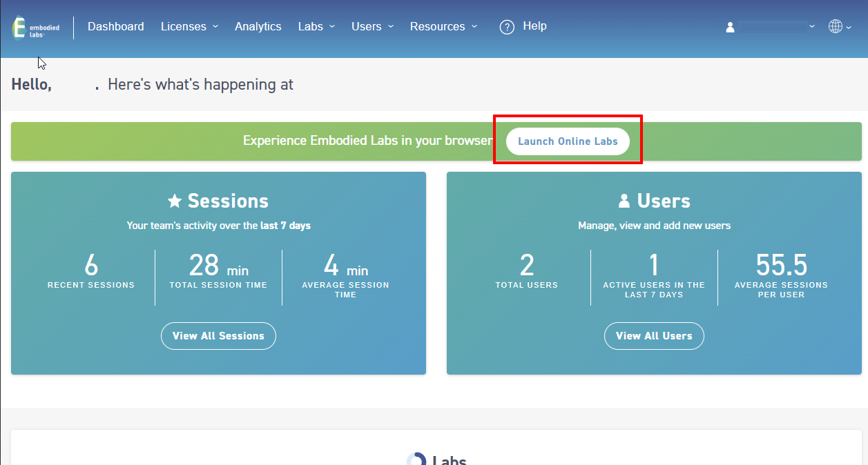Click the 28 min total session time
Image resolution: width=868 pixels, height=465 pixels.
[218, 265]
